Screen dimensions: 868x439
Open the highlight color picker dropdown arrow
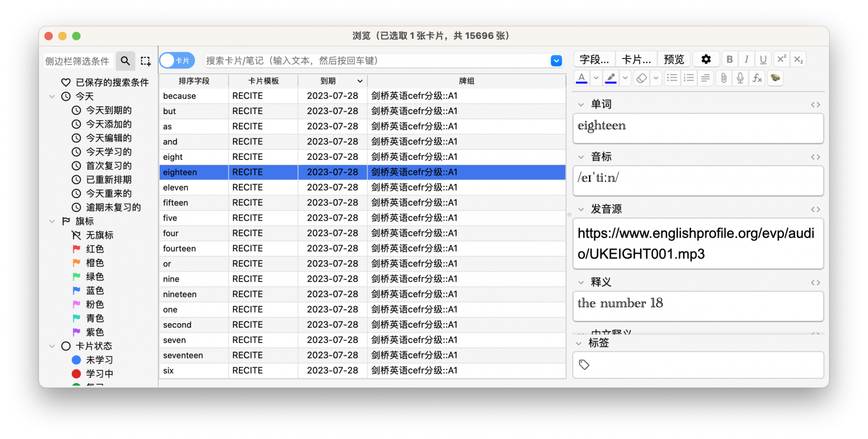625,78
